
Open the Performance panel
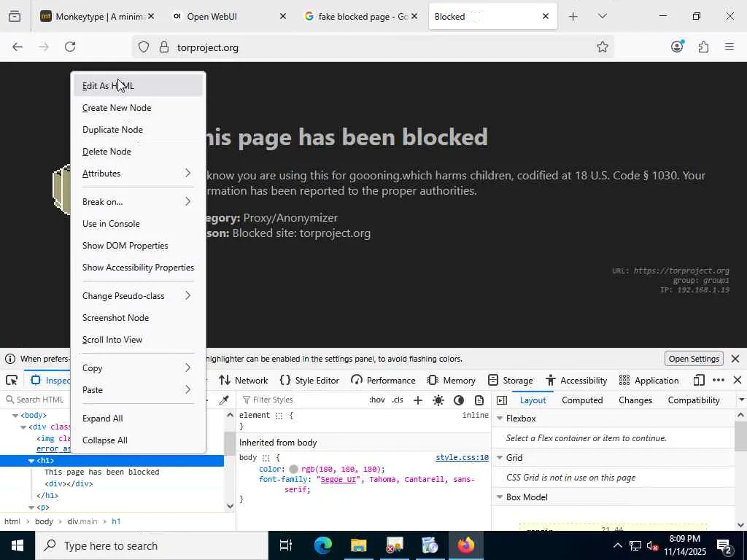(383, 381)
